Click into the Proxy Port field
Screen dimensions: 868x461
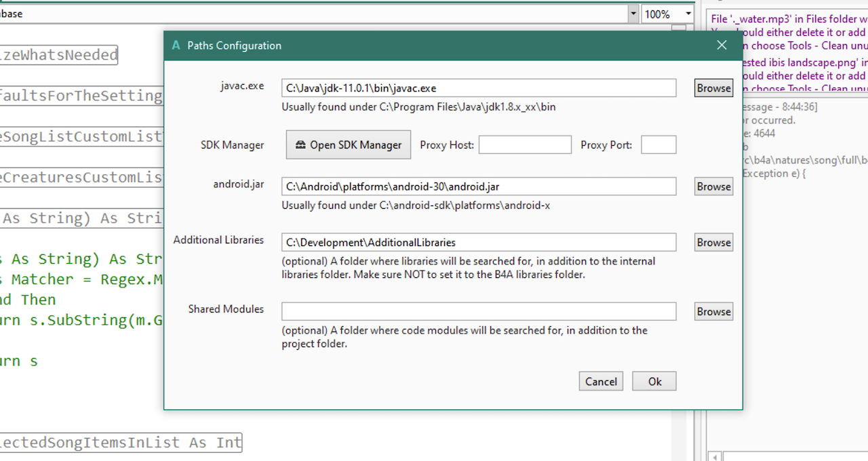click(x=658, y=145)
